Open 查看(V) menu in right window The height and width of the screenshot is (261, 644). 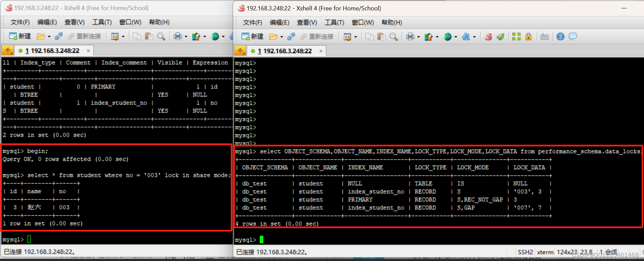[x=307, y=22]
